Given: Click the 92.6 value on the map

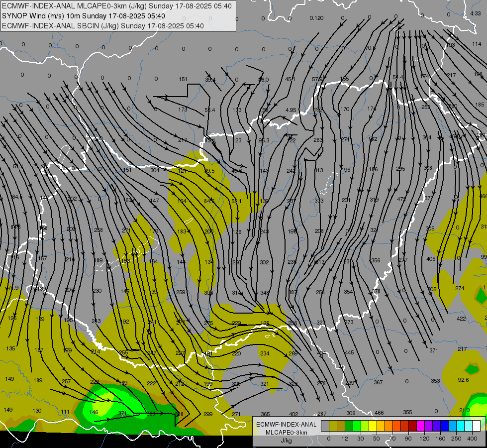Looking at the screenshot, I should [463, 380].
